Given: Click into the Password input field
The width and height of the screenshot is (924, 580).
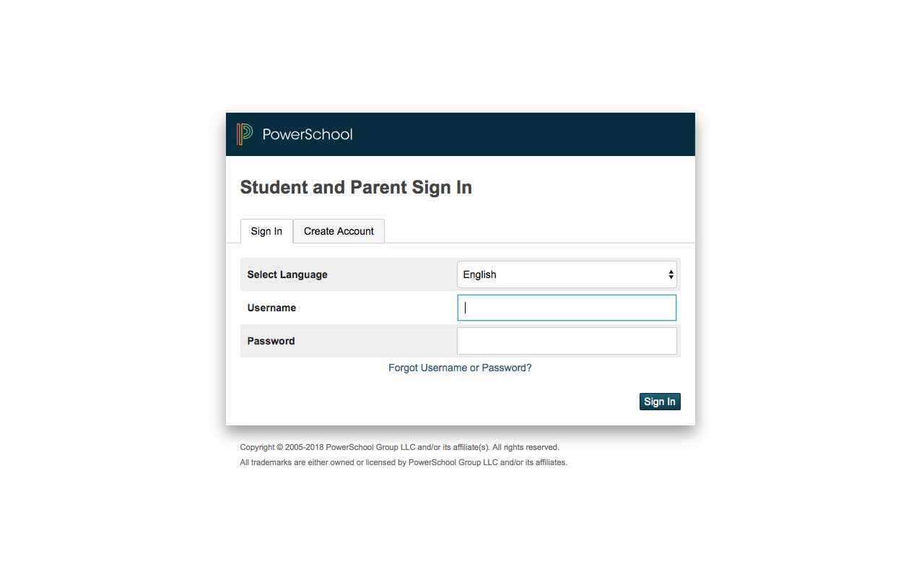Looking at the screenshot, I should [x=567, y=341].
